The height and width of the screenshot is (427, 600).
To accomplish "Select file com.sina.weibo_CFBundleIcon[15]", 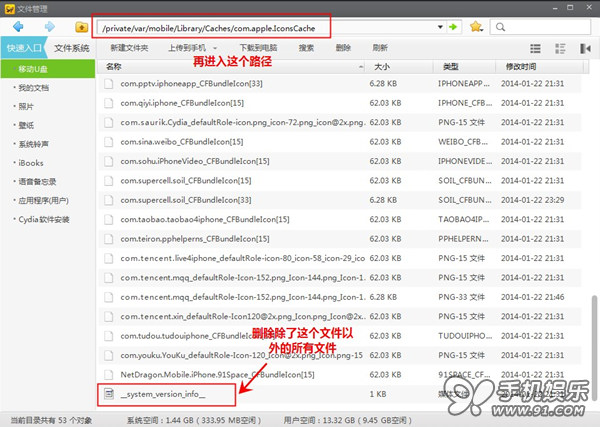I will (340, 142).
